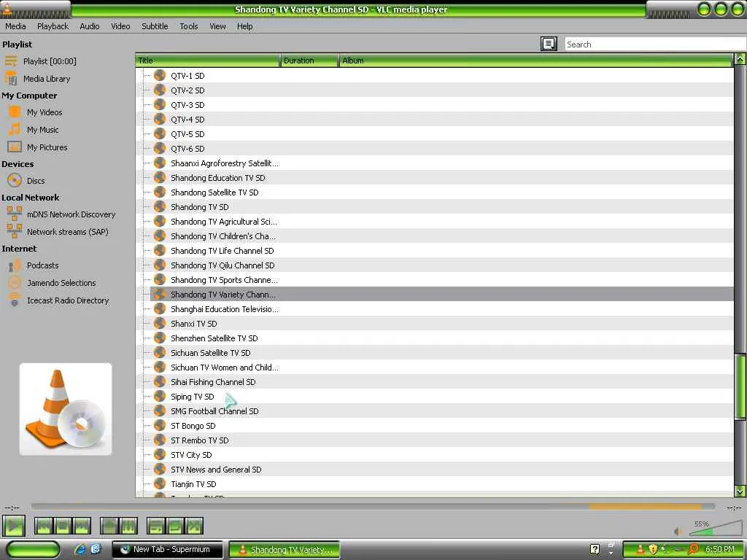Toggle fullscreen video button

[x=109, y=526]
